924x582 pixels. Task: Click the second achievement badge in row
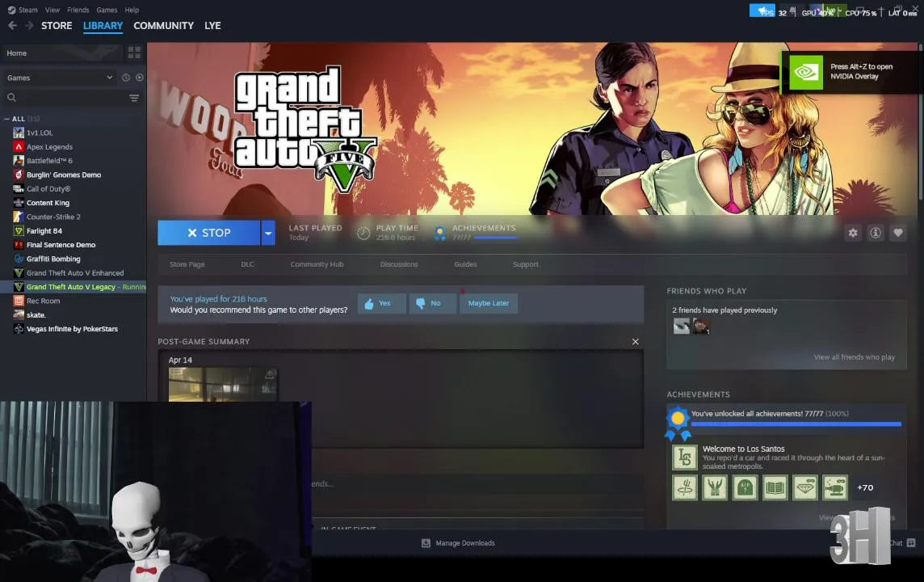(715, 487)
